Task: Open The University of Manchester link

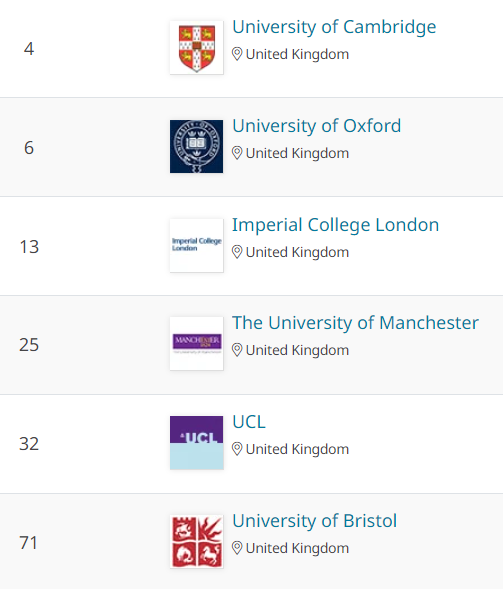Action: pyautogui.click(x=355, y=323)
